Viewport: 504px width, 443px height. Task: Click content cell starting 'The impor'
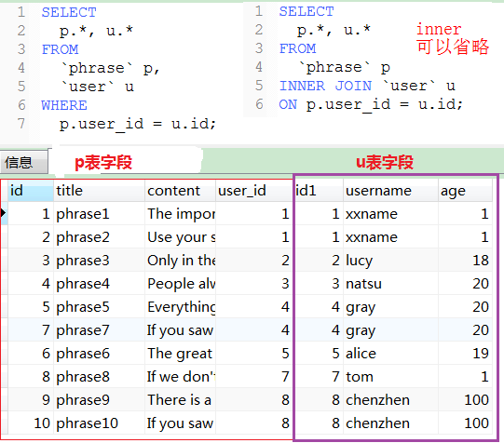click(180, 213)
